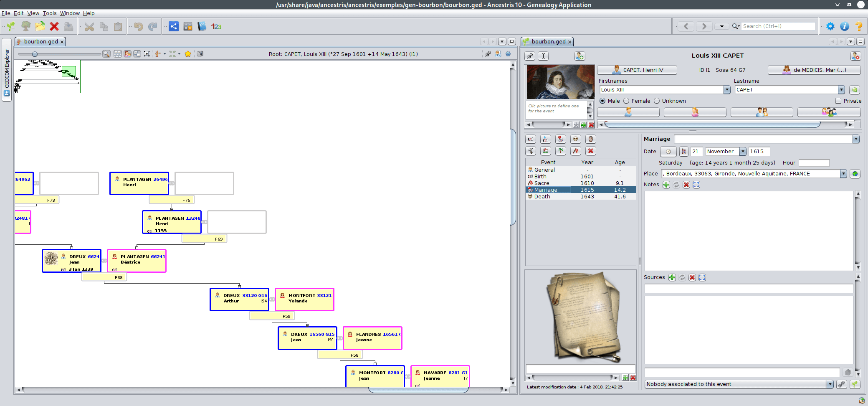
Task: Open the tree root selection dropdown arrow
Action: 164,54
